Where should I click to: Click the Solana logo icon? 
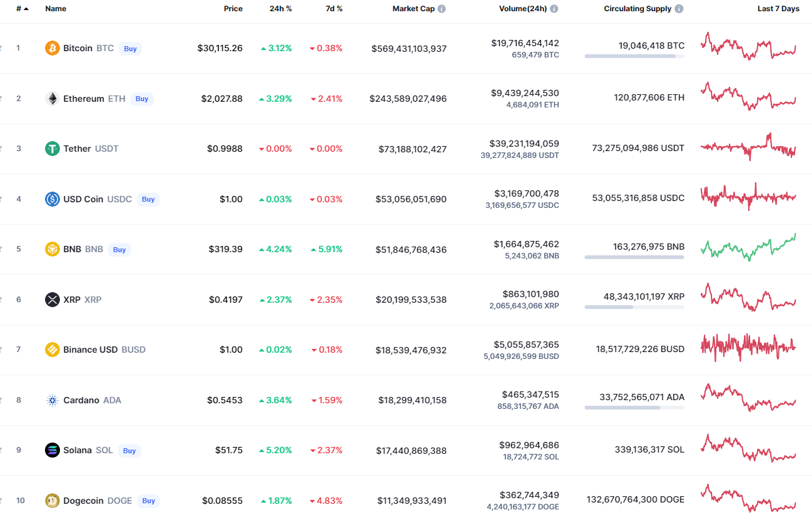[52, 450]
